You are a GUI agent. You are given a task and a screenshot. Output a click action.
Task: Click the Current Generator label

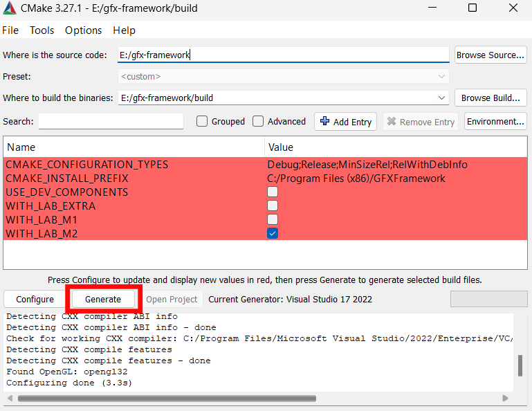(x=290, y=300)
